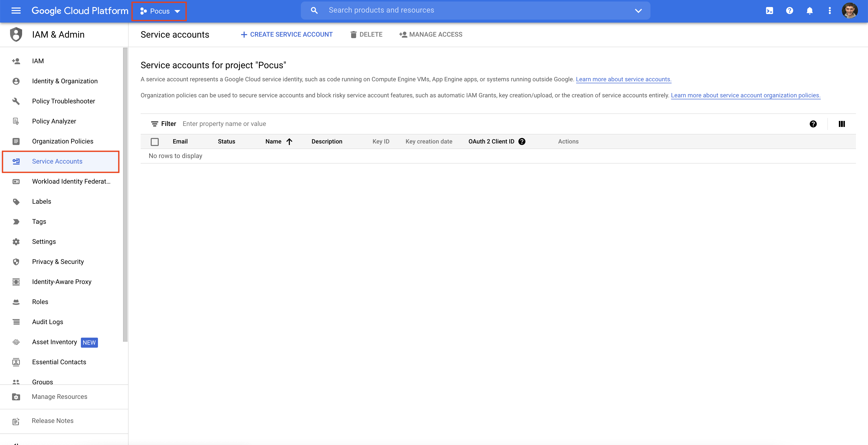Click the sidebar vertical scrollbar

point(125,195)
